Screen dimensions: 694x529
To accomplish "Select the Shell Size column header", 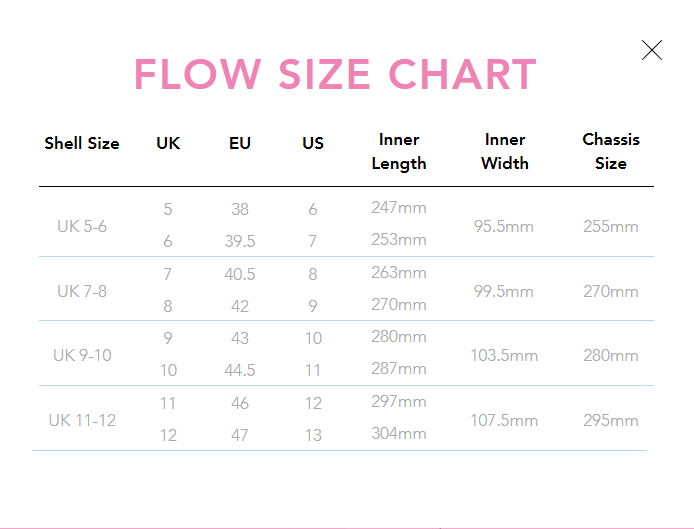I will [x=82, y=144].
